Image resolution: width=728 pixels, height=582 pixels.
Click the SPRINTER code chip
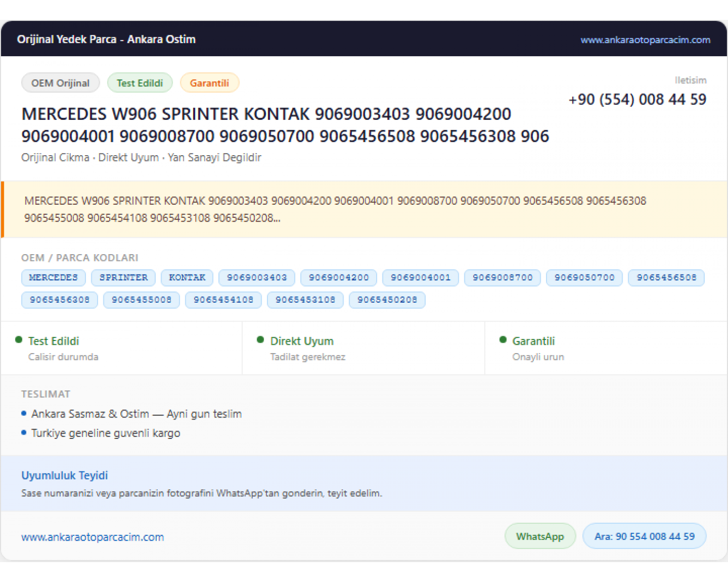tap(123, 277)
